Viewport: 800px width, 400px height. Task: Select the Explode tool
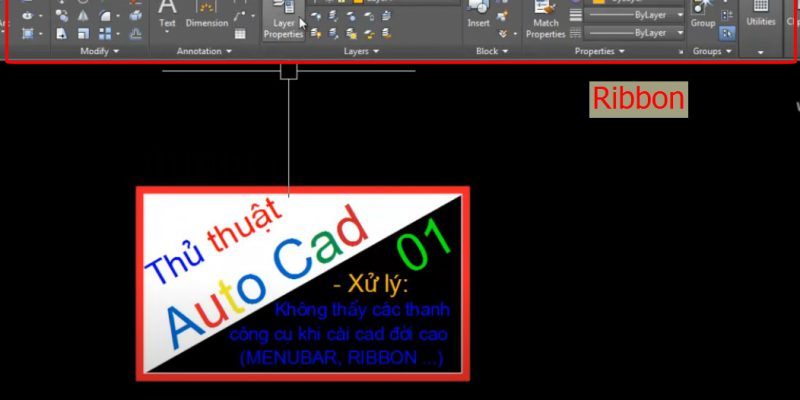click(135, 16)
